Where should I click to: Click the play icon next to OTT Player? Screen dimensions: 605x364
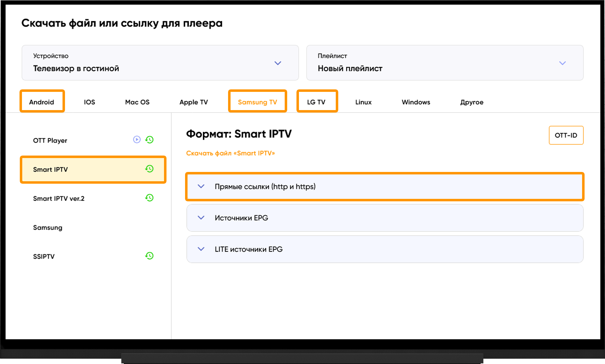point(137,139)
